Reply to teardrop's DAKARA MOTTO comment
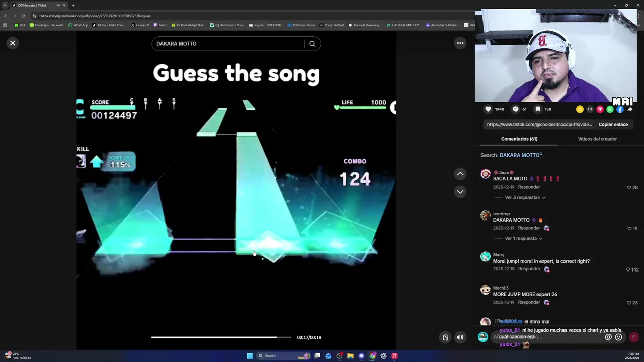This screenshot has width=644, height=362. 529,228
